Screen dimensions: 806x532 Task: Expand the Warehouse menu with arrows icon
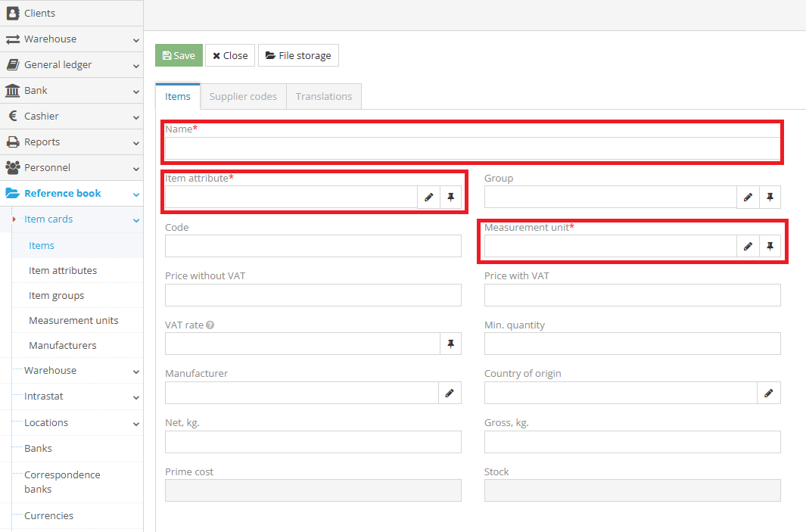click(71, 39)
